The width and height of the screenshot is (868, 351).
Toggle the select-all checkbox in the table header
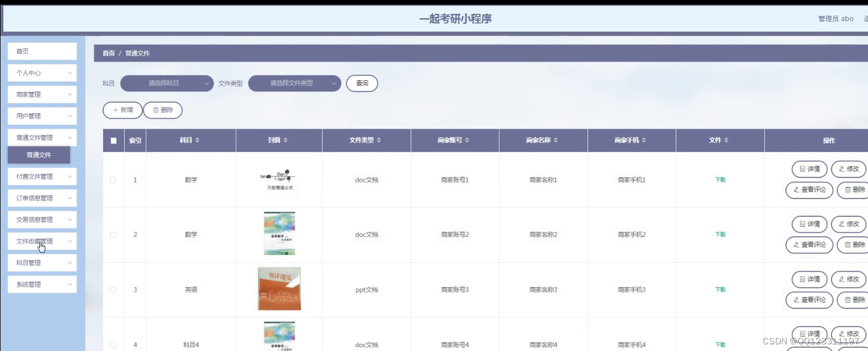pyautogui.click(x=113, y=140)
